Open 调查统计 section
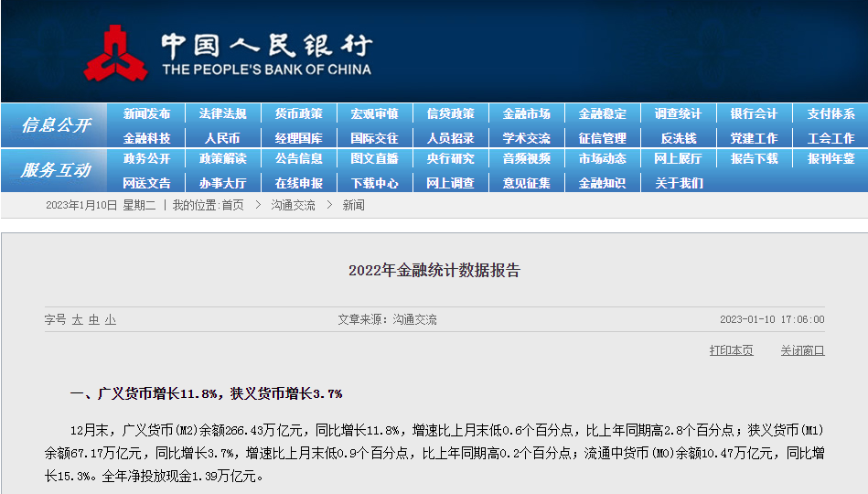The height and width of the screenshot is (494, 868). click(x=678, y=114)
